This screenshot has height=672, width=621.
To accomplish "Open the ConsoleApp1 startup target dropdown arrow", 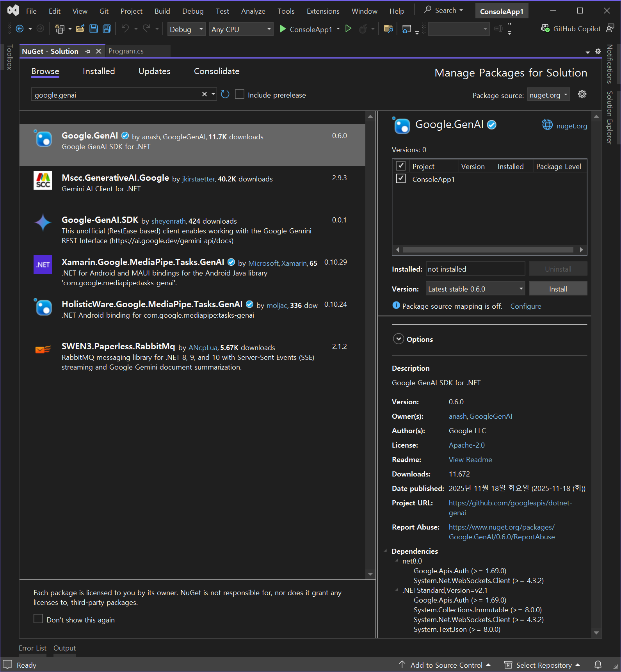I will point(338,29).
